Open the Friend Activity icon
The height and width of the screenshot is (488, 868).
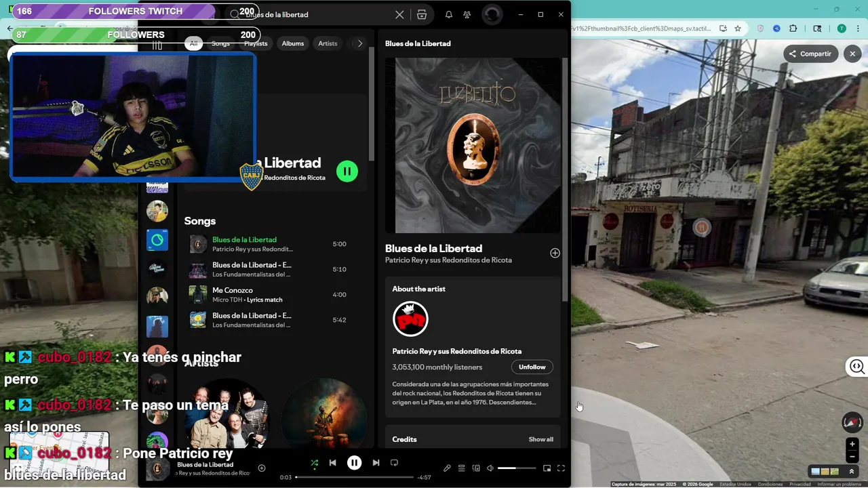point(467,15)
